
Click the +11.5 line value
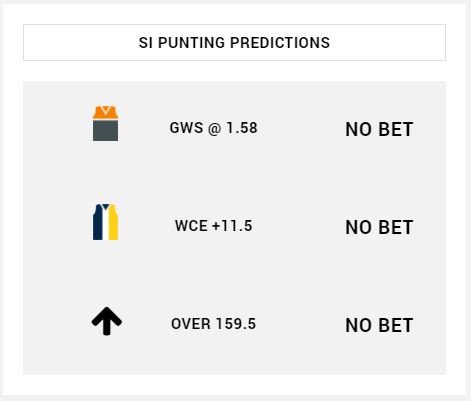point(232,226)
